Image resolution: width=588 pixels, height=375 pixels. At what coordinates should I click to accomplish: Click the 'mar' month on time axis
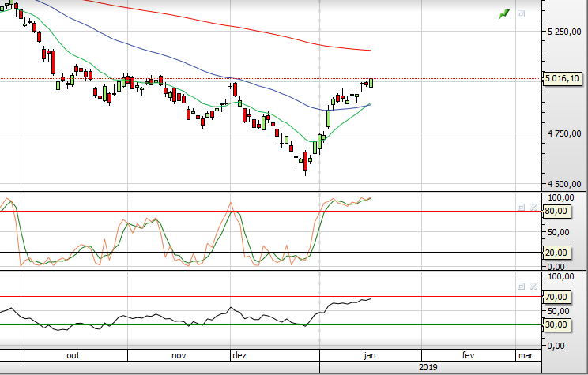526,355
